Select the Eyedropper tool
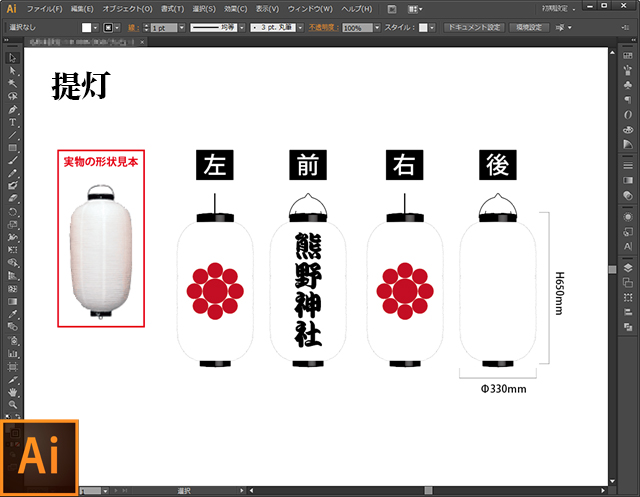 (12, 314)
